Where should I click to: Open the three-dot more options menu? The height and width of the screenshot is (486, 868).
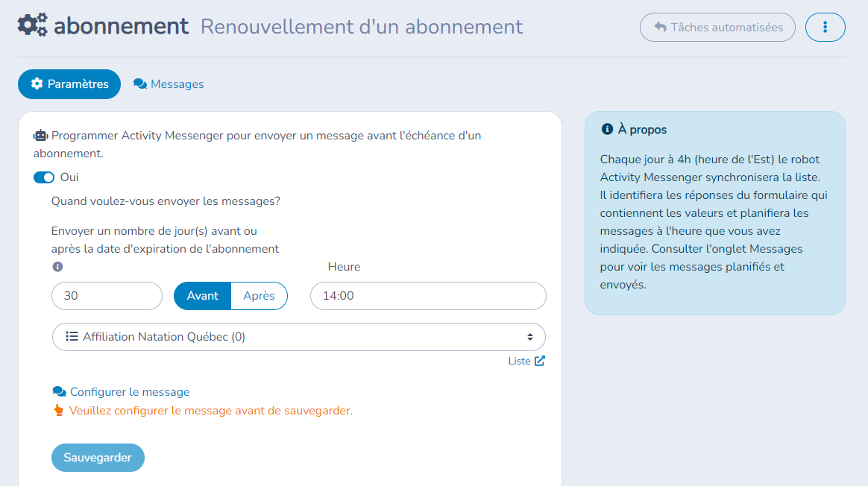coord(825,27)
